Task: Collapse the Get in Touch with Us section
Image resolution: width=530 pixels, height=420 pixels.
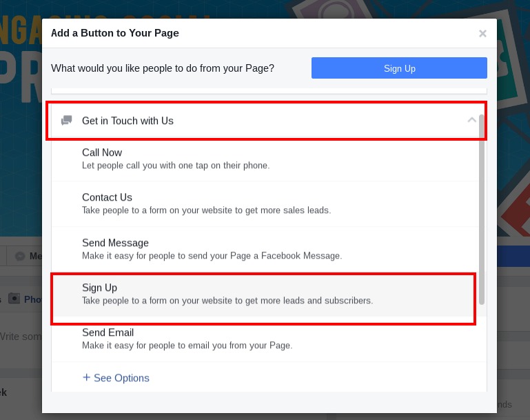Action: [x=471, y=120]
